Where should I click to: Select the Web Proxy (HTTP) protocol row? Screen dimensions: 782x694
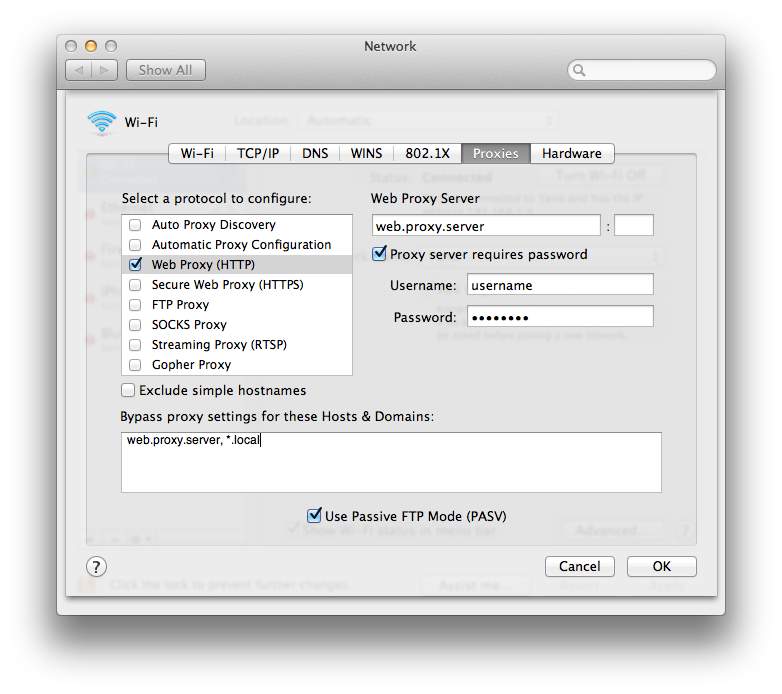pyautogui.click(x=237, y=264)
